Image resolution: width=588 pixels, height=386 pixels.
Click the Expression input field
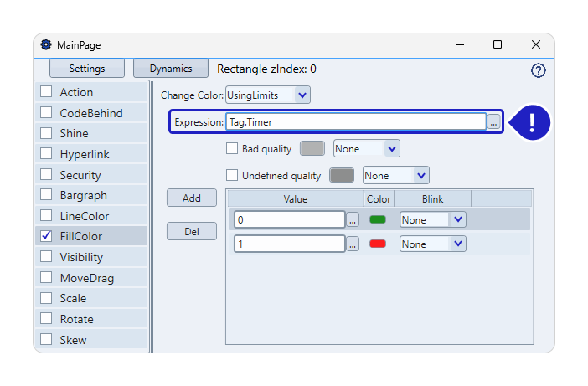tap(355, 122)
